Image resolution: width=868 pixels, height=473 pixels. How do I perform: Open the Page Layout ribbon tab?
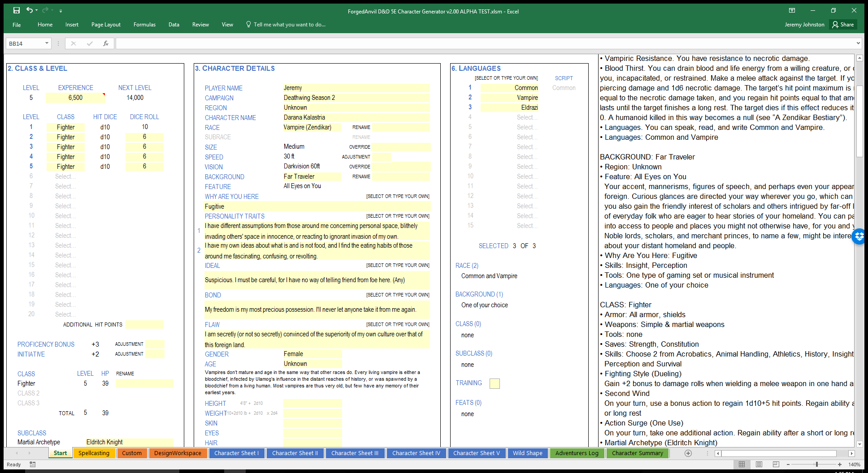pyautogui.click(x=106, y=25)
